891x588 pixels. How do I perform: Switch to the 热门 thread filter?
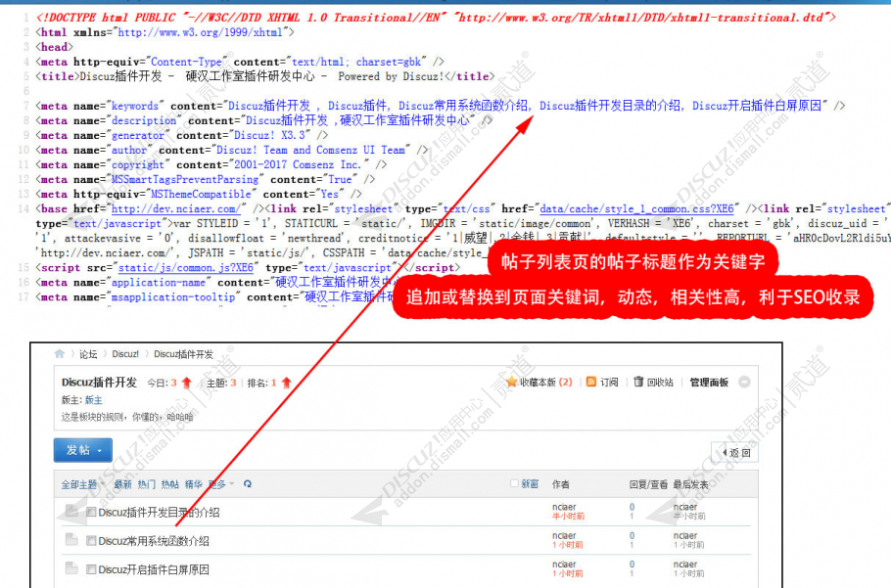coord(146,484)
